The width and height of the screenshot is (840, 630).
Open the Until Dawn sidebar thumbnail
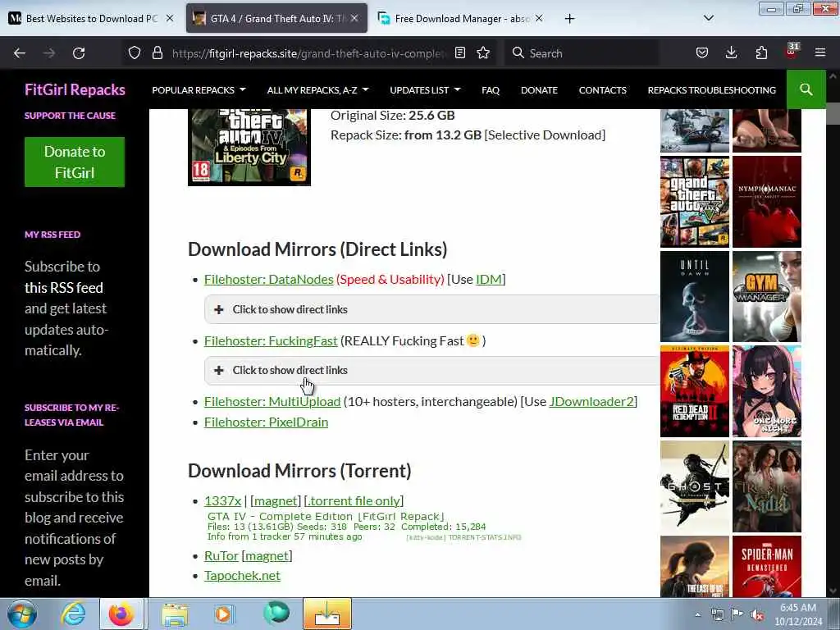(x=694, y=296)
